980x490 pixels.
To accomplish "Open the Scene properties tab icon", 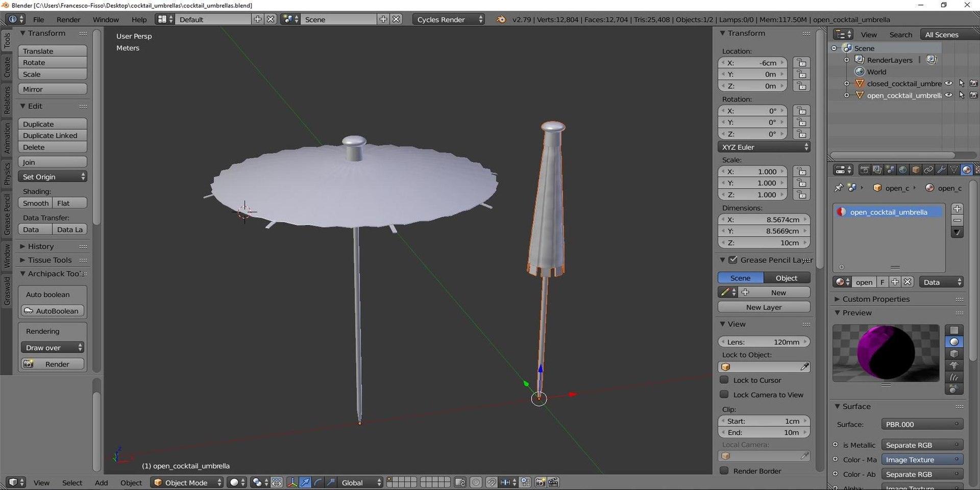I will pos(890,170).
